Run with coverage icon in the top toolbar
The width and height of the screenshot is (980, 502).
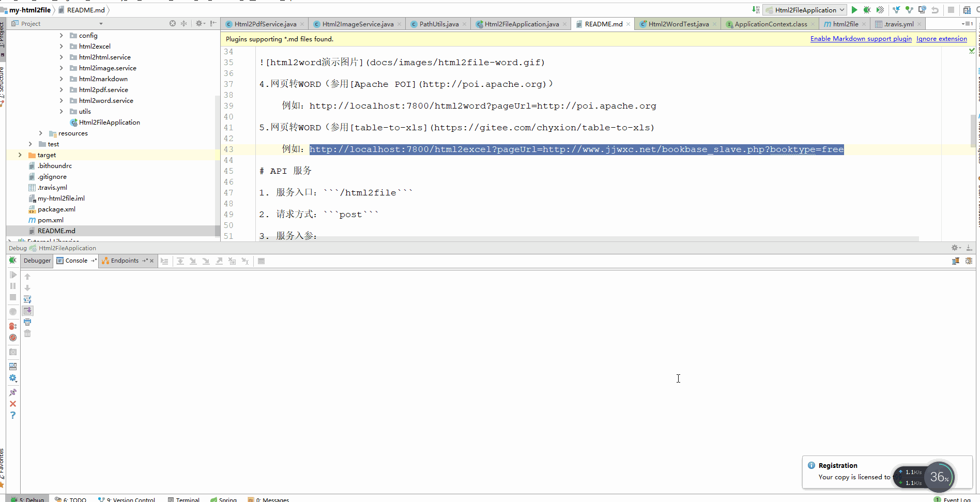pos(880,10)
